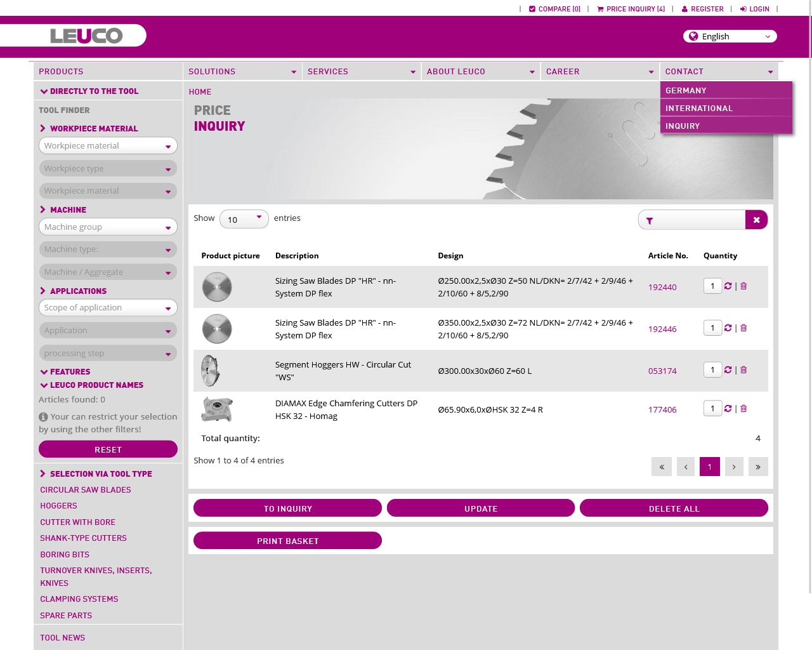Expand the Applications section

click(73, 291)
